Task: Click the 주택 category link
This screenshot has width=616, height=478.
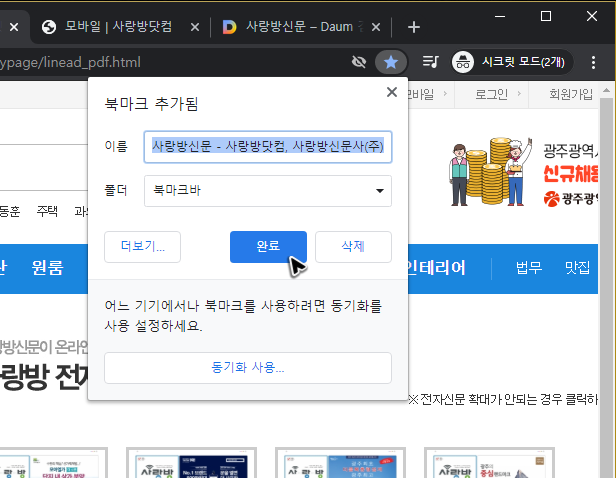Action: pos(47,211)
